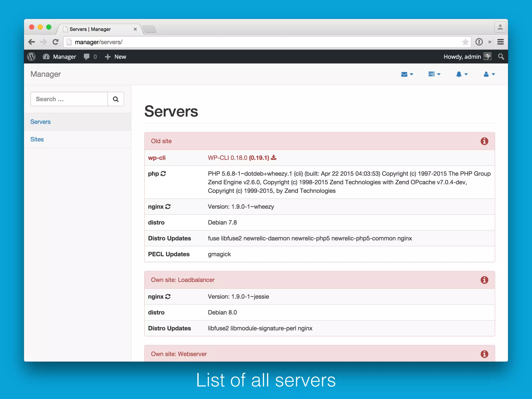Image resolution: width=532 pixels, height=399 pixels.
Task: Close the Servers | Manager tab
Action: (x=135, y=29)
